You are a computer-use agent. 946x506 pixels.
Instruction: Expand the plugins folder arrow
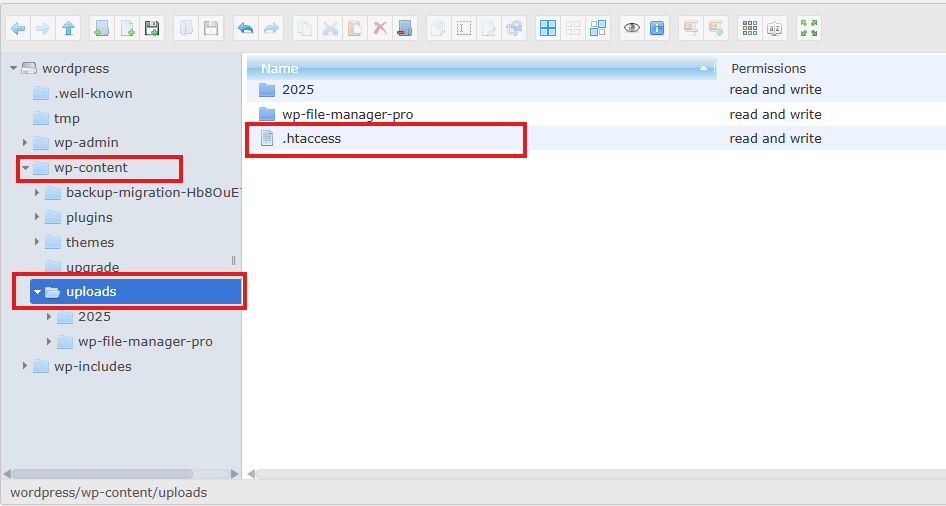pyautogui.click(x=37, y=217)
